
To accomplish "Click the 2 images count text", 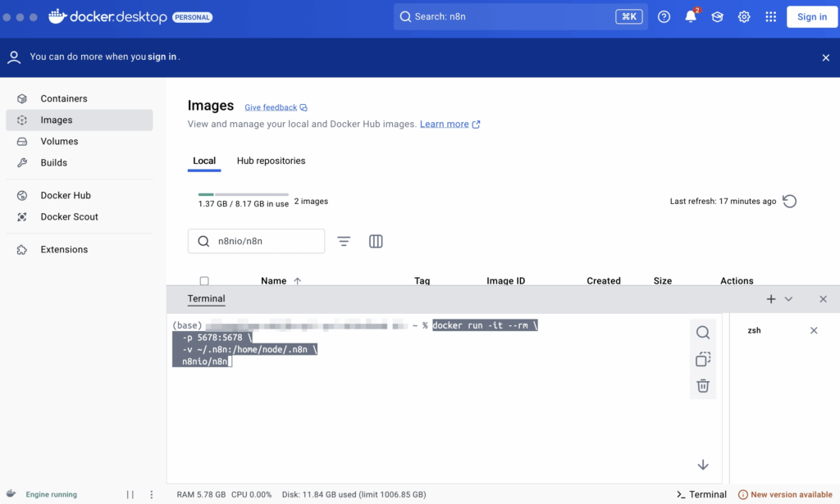I will (x=311, y=201).
